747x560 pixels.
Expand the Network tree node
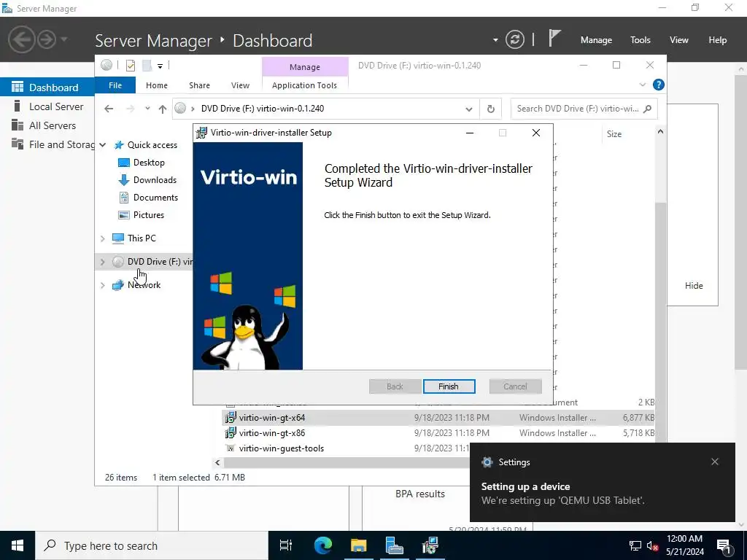click(102, 285)
